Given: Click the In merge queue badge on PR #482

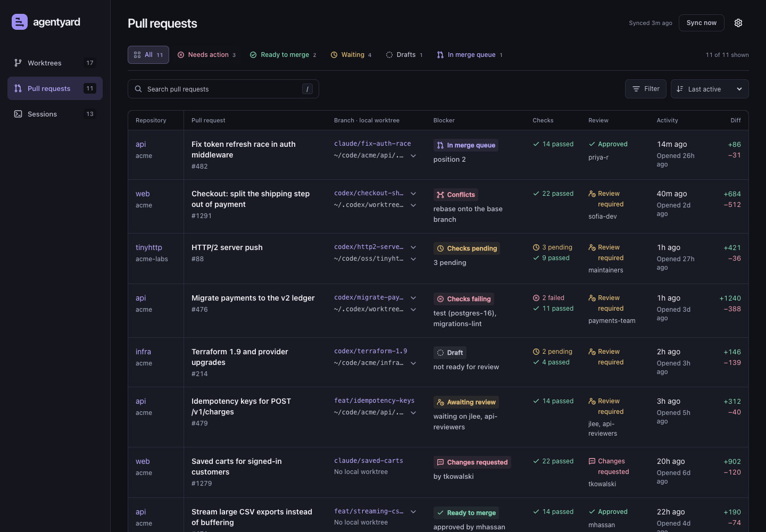Looking at the screenshot, I should [466, 145].
